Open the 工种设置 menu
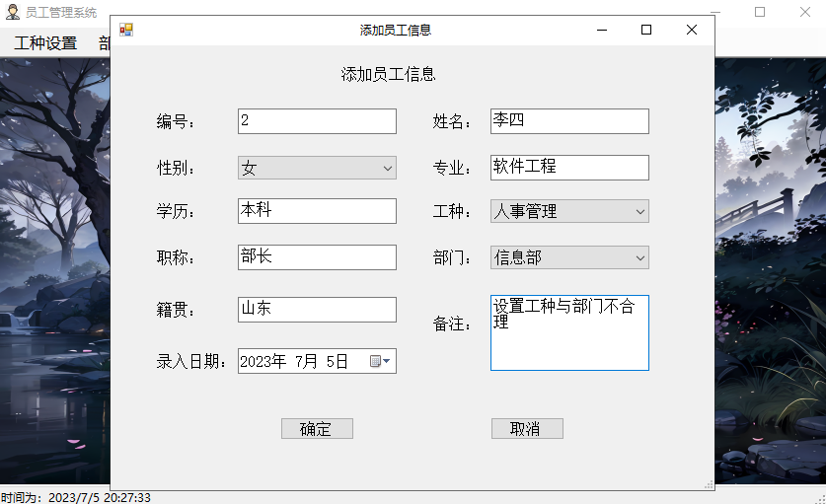 [45, 43]
